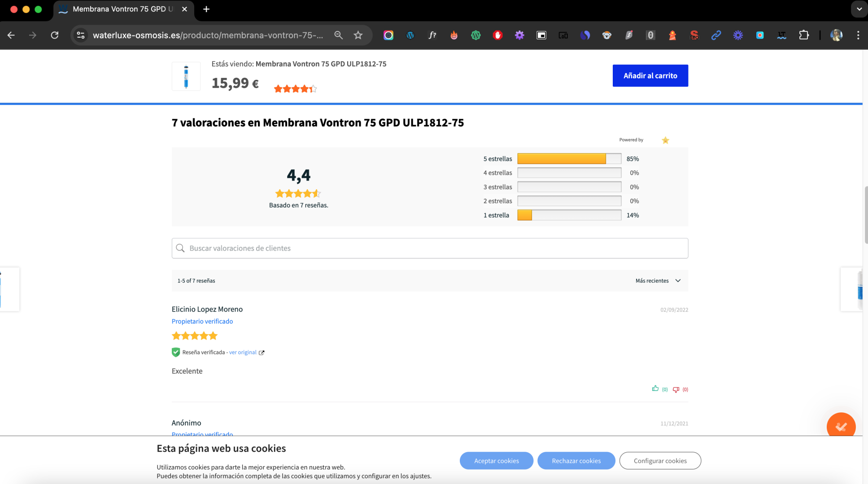Click the 2 estrellas label
868x484 pixels.
pyautogui.click(x=497, y=201)
